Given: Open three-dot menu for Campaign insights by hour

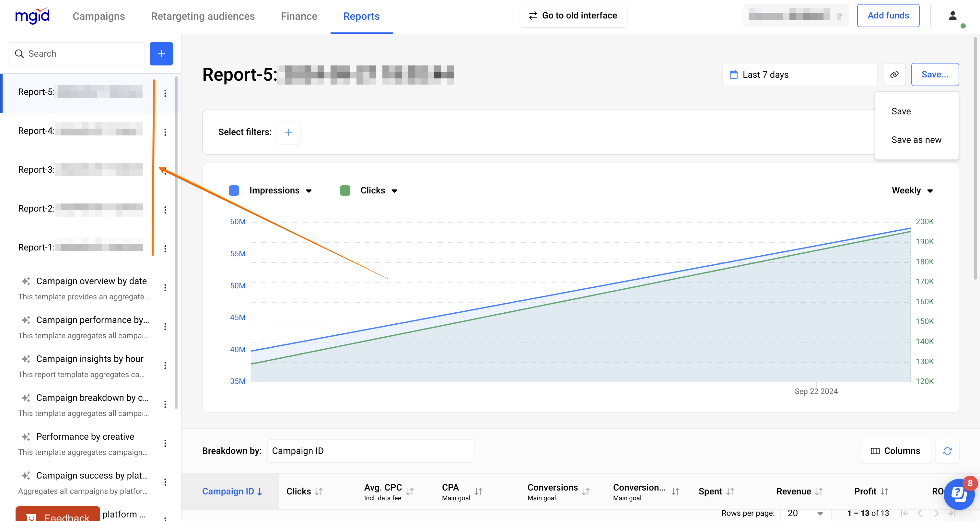Looking at the screenshot, I should click(x=165, y=365).
